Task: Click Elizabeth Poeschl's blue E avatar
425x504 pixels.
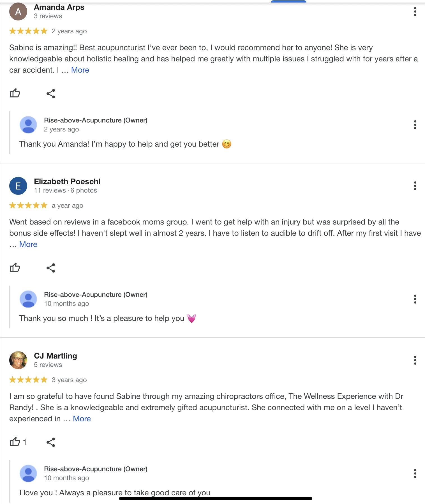Action: tap(18, 186)
